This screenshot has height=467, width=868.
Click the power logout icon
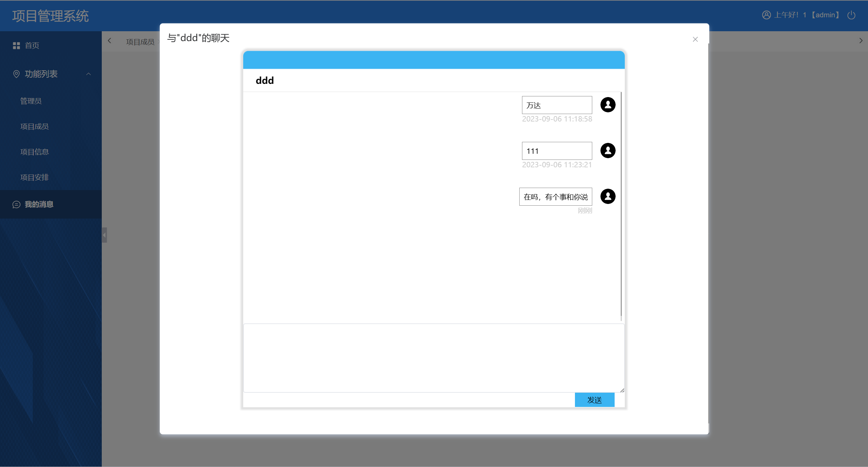[851, 15]
